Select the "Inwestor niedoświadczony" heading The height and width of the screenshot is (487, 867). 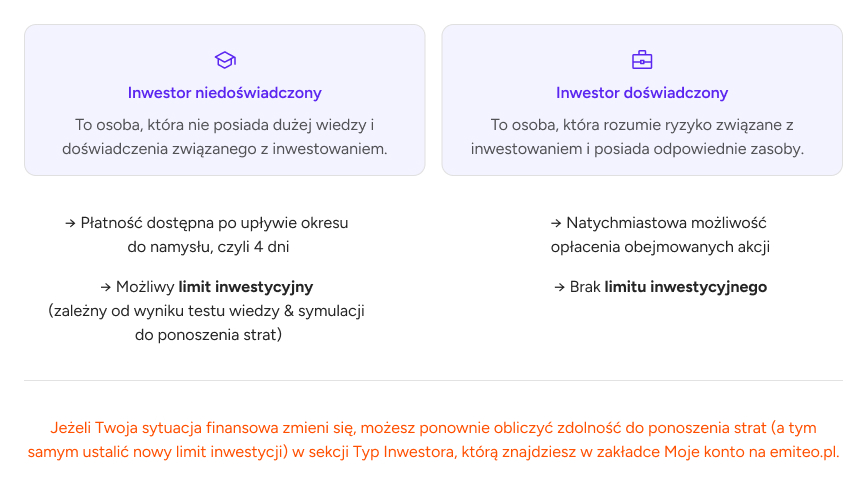pos(225,93)
